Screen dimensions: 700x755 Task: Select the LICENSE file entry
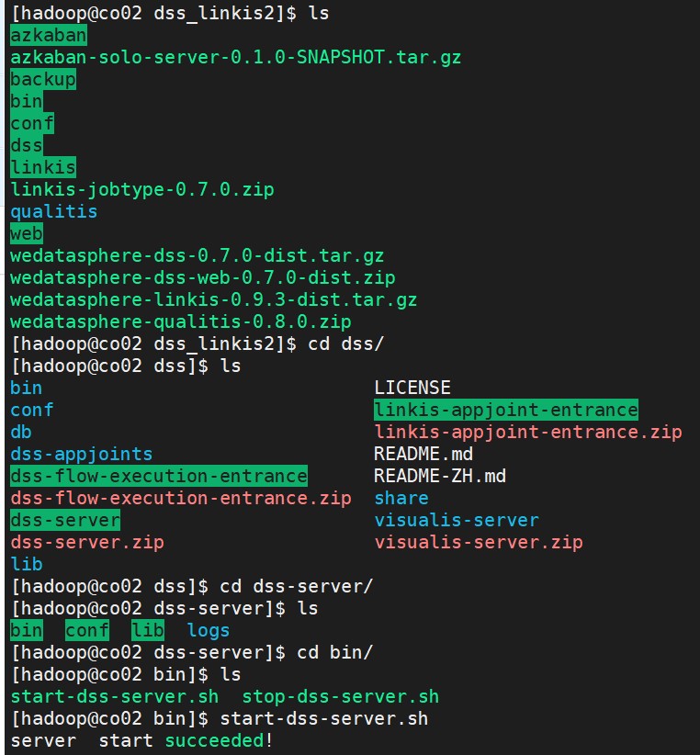pos(412,389)
